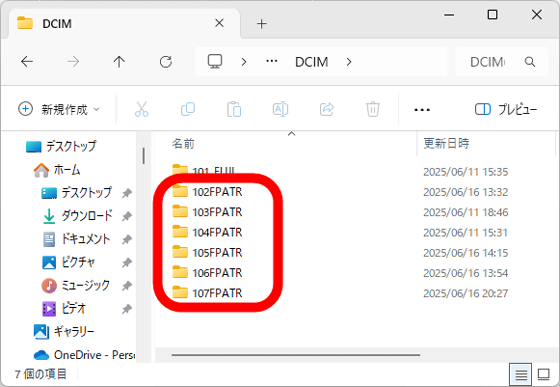The height and width of the screenshot is (387, 560).
Task: Open the hidden path ellipsis in address bar
Action: tap(272, 61)
